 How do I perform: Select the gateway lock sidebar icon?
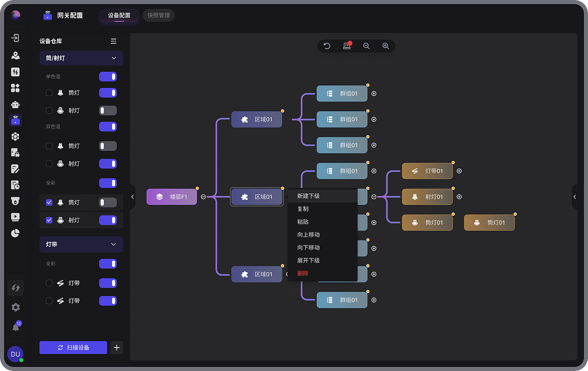tap(16, 120)
